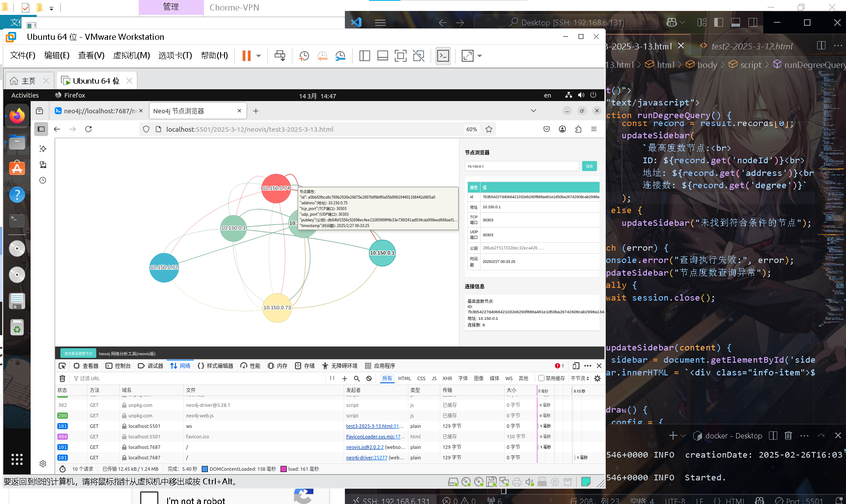
Task: Pause network request recording
Action: [332, 378]
